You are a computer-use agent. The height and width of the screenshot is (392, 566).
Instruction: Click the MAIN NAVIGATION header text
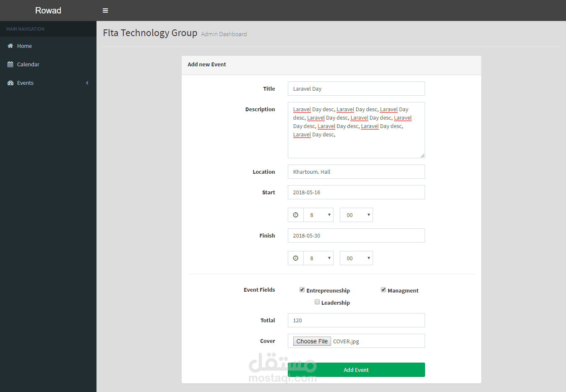(25, 29)
